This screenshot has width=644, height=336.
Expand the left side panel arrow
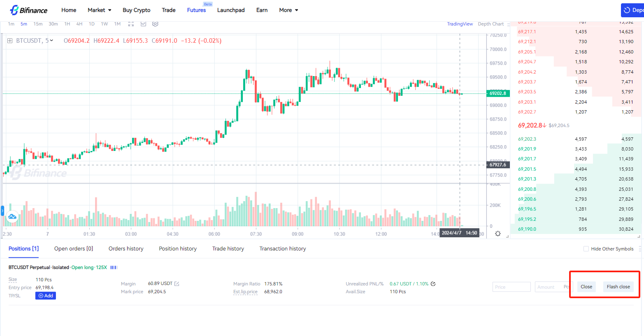(x=2, y=211)
